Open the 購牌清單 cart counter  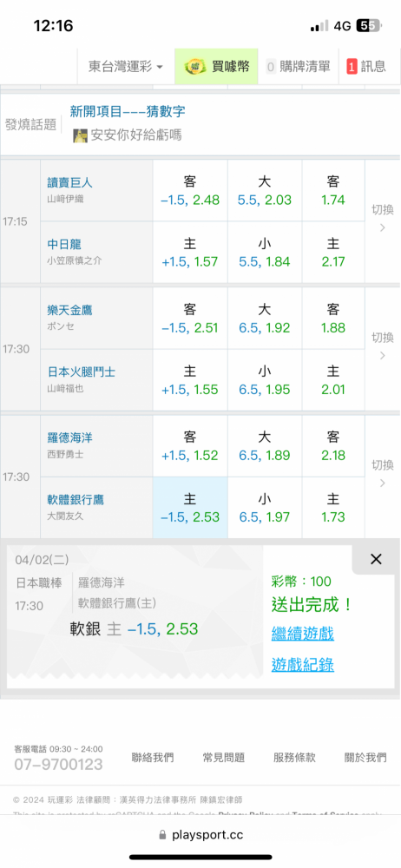[298, 67]
